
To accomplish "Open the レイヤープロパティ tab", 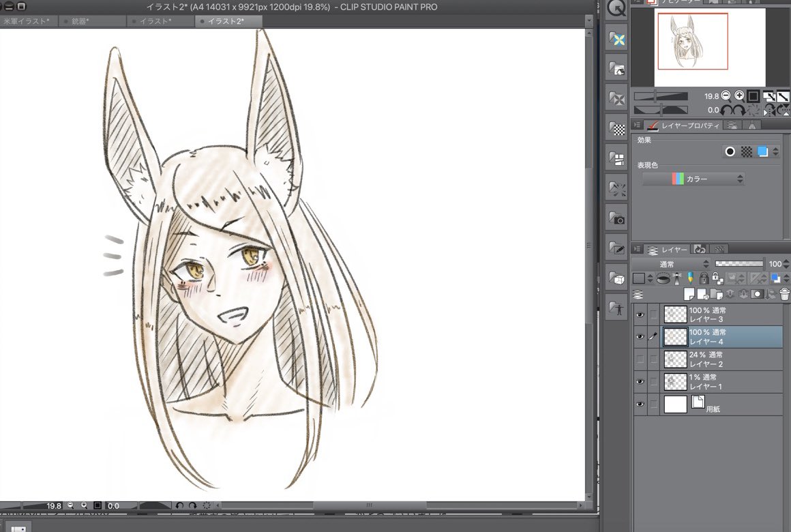I will coord(684,125).
